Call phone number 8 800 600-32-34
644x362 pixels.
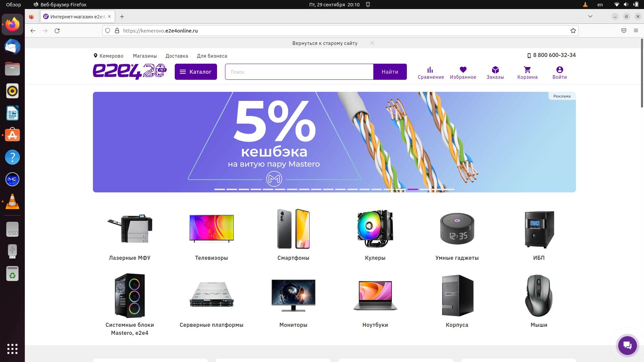coord(551,55)
